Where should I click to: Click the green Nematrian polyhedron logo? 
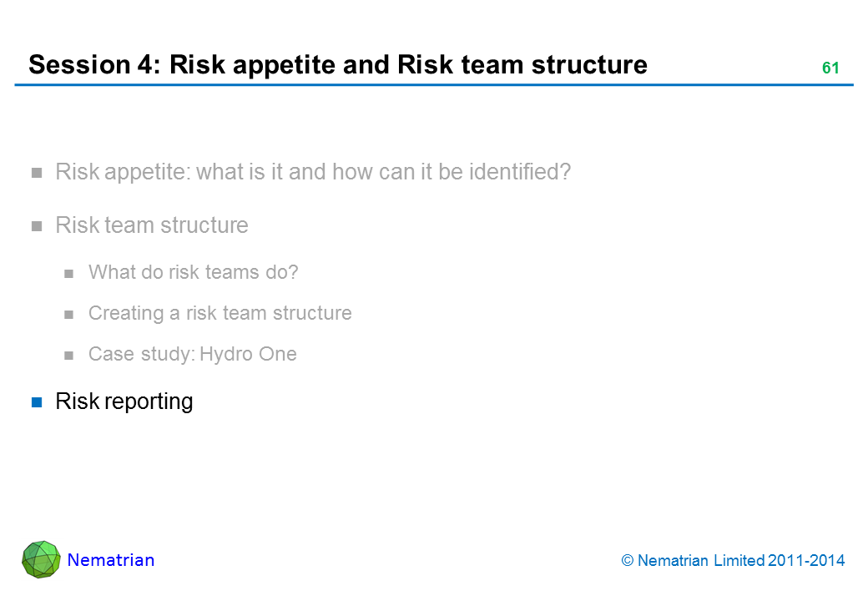tap(41, 559)
